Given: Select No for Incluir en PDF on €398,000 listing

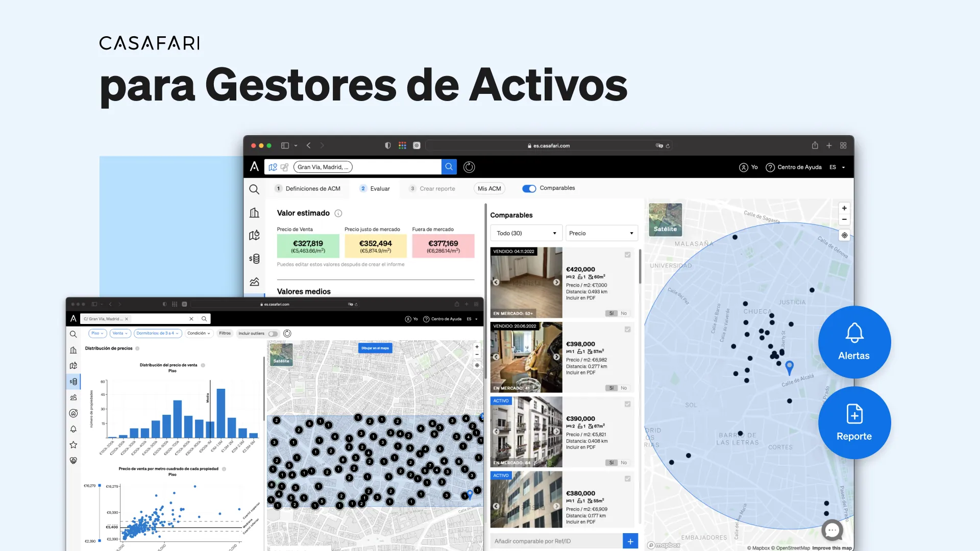Looking at the screenshot, I should coord(624,388).
